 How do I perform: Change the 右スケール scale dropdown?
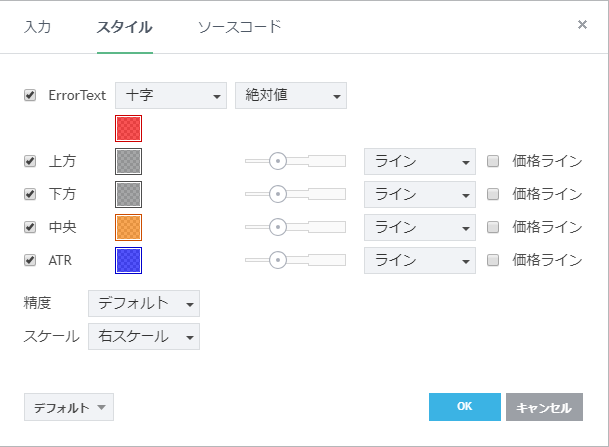coord(144,336)
